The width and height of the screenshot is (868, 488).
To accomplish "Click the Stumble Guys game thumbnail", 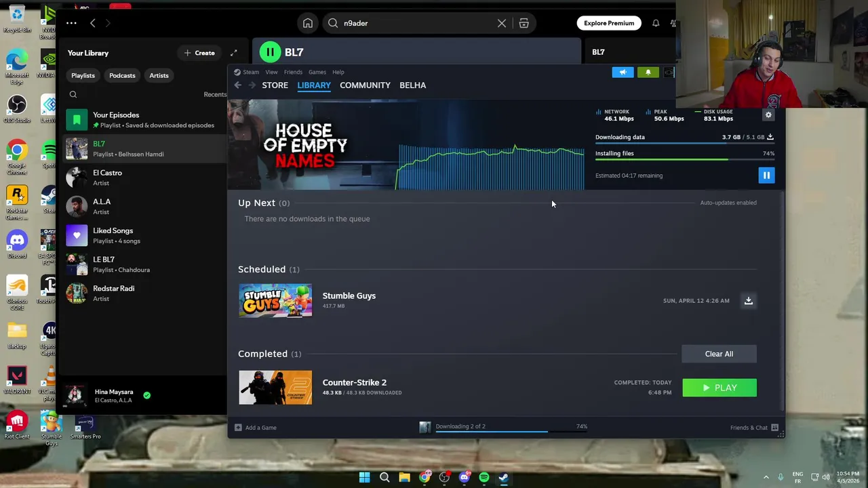I will 275,300.
